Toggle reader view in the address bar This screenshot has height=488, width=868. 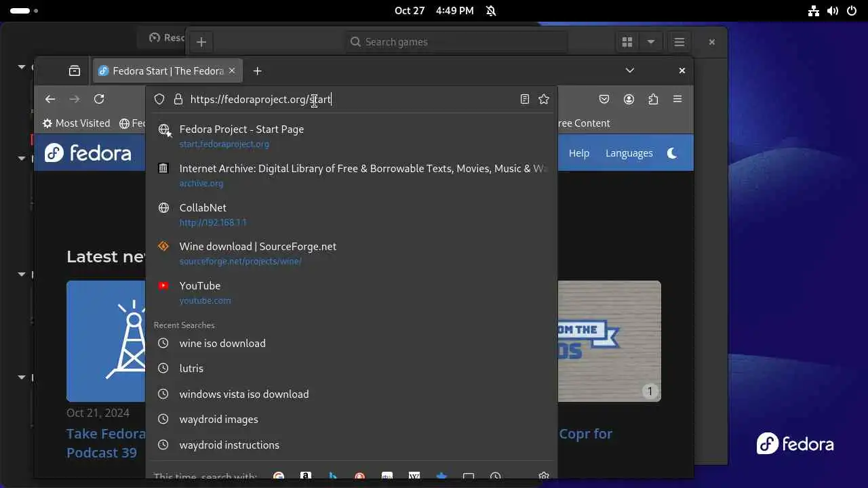click(524, 99)
